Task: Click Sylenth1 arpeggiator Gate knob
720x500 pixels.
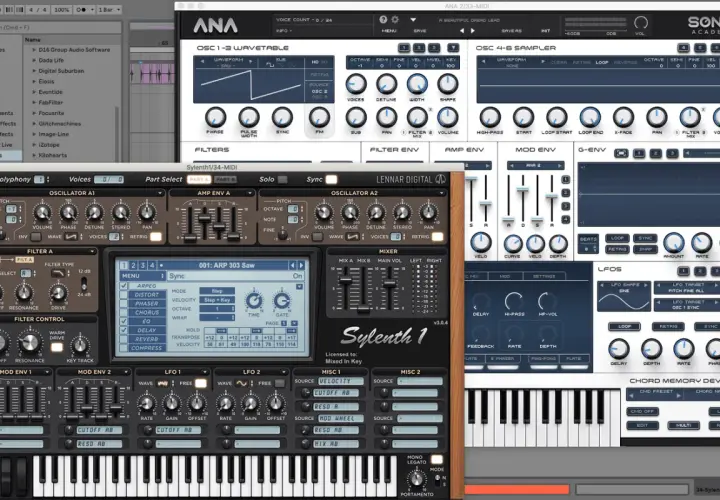Action: click(x=282, y=301)
